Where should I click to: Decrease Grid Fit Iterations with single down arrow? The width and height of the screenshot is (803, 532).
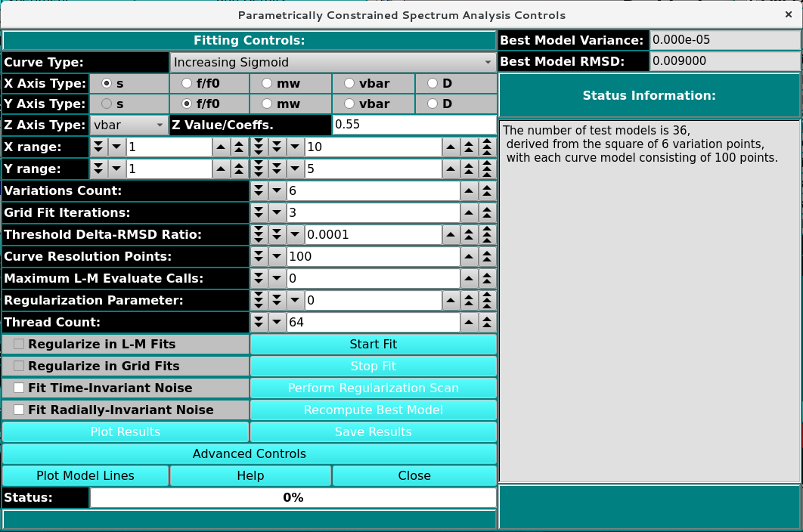[277, 213]
